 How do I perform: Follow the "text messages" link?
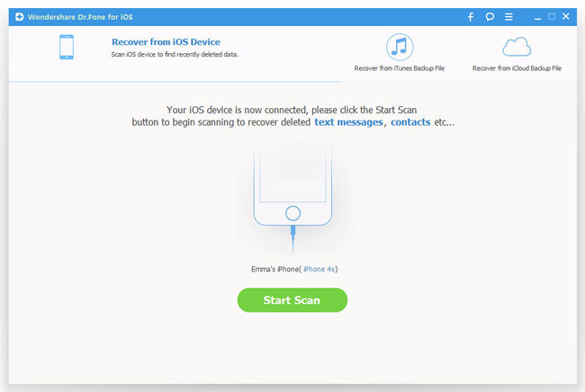(x=348, y=120)
